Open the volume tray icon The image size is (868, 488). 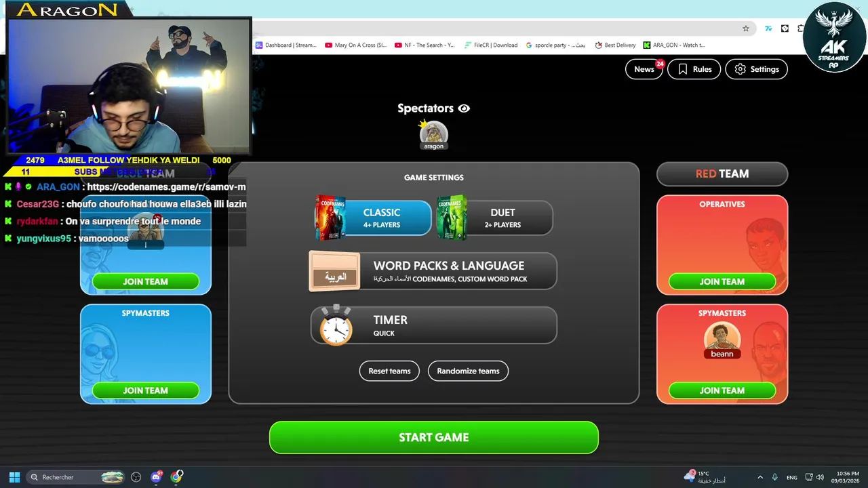pyautogui.click(x=820, y=477)
